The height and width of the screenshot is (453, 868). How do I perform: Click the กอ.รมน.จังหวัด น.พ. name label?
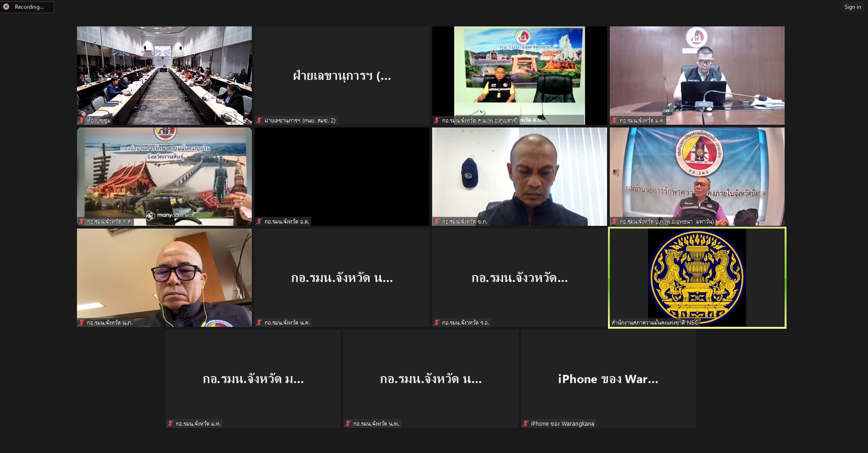coord(376,424)
